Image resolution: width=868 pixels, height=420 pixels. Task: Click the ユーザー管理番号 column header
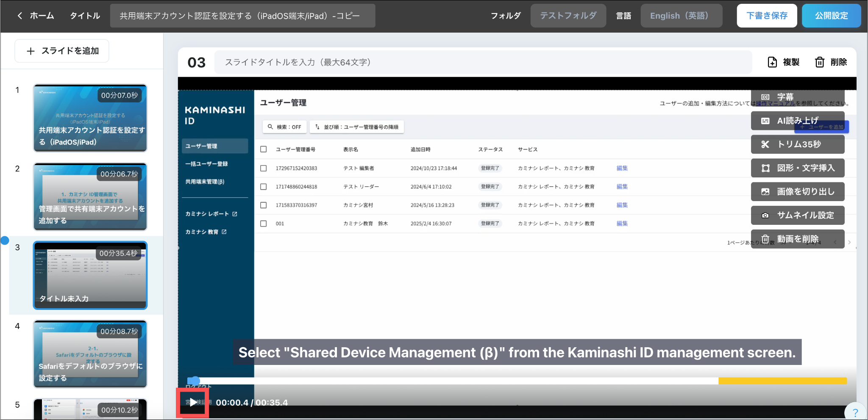(x=295, y=149)
